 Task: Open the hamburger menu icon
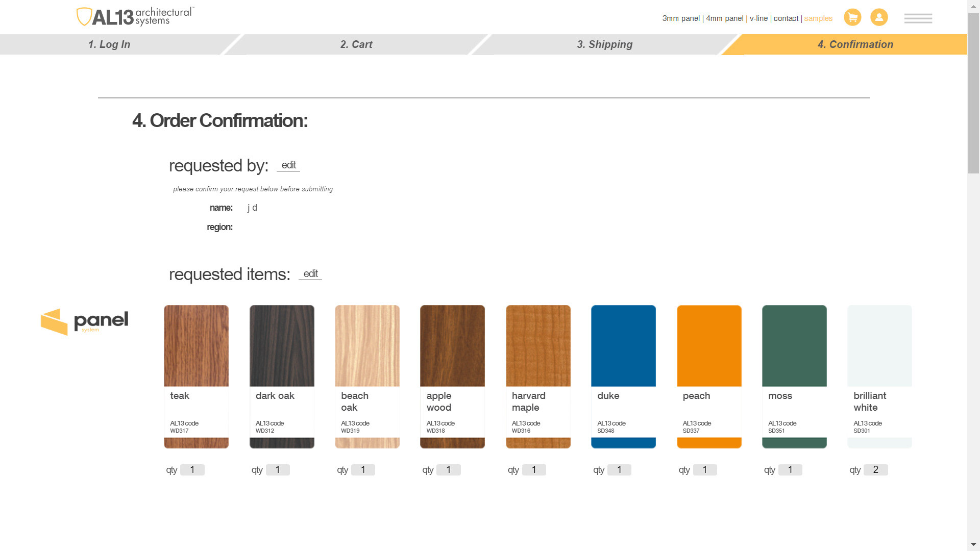(918, 18)
